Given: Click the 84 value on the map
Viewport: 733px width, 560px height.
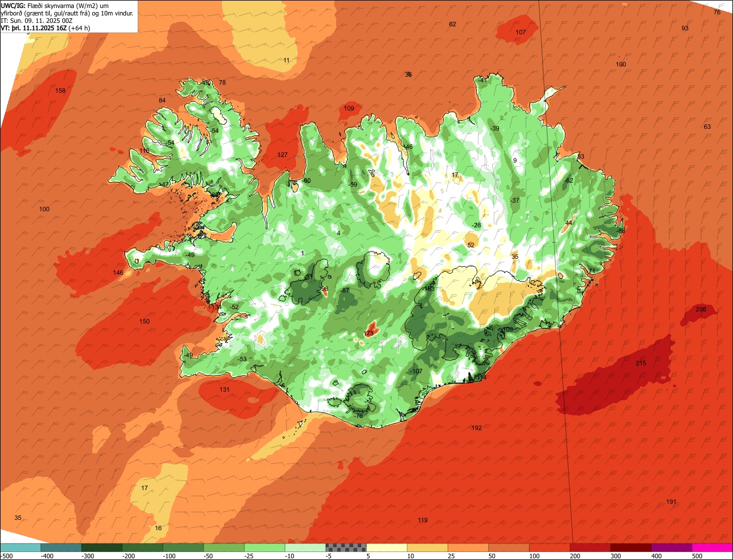Looking at the screenshot, I should (162, 101).
